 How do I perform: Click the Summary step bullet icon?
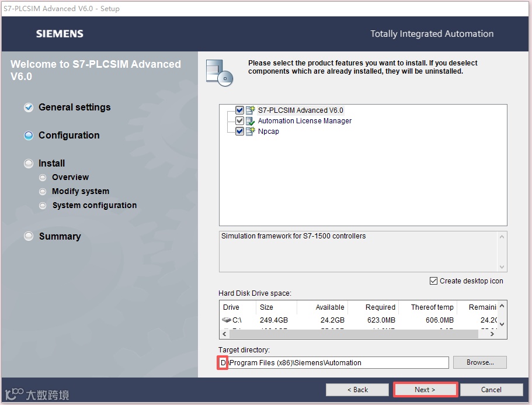pos(29,236)
